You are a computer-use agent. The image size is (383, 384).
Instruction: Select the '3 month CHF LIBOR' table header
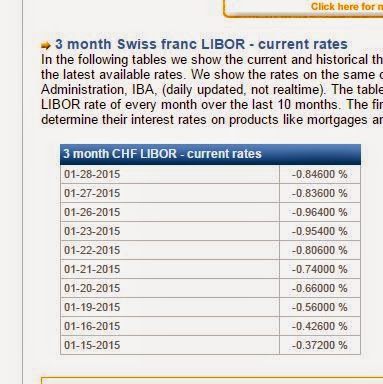click(x=210, y=154)
